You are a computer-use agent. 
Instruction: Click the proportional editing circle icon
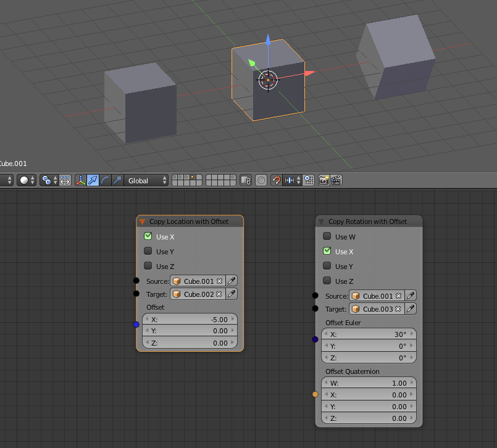pos(261,181)
